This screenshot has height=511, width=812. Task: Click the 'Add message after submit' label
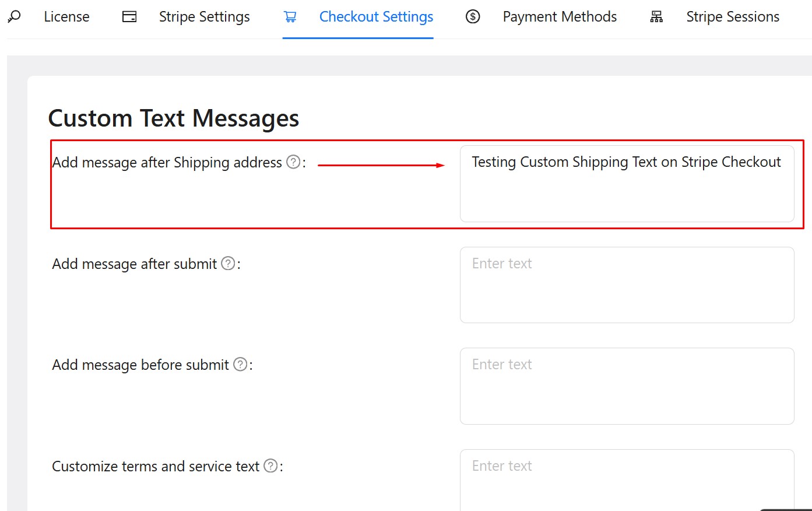point(135,264)
